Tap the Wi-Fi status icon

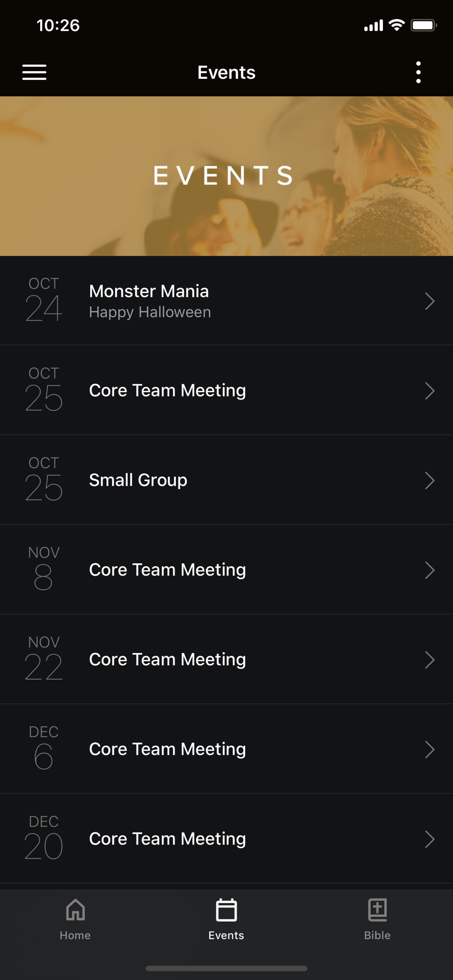pos(397,25)
